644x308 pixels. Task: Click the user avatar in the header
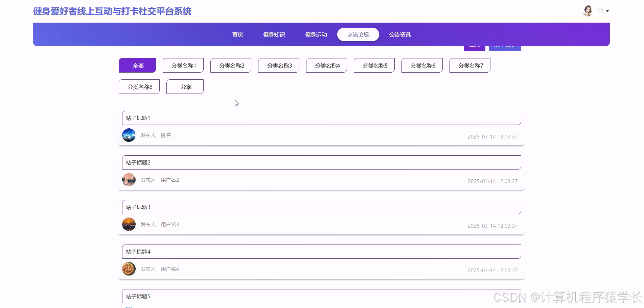tap(588, 11)
